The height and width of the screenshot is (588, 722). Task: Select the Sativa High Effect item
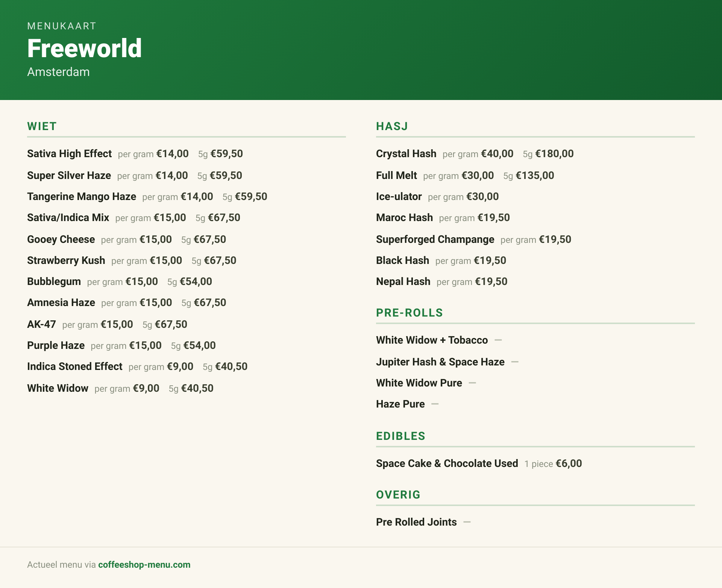[69, 154]
